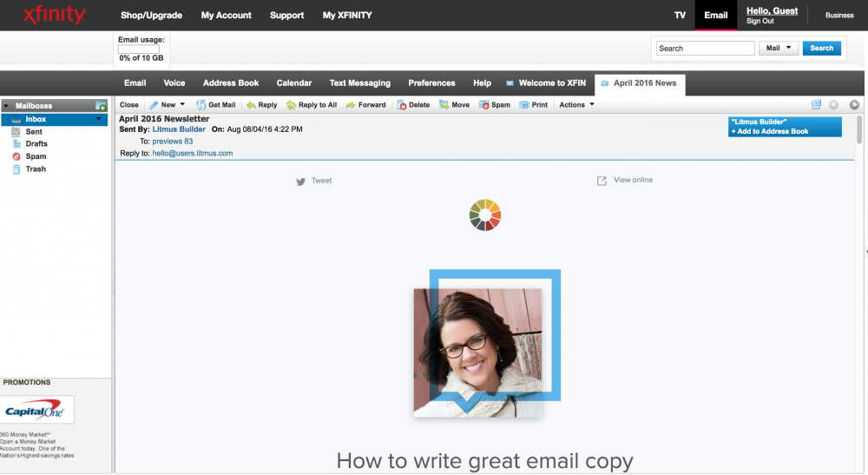This screenshot has width=868, height=475.
Task: Go to the next message arrow
Action: click(854, 105)
